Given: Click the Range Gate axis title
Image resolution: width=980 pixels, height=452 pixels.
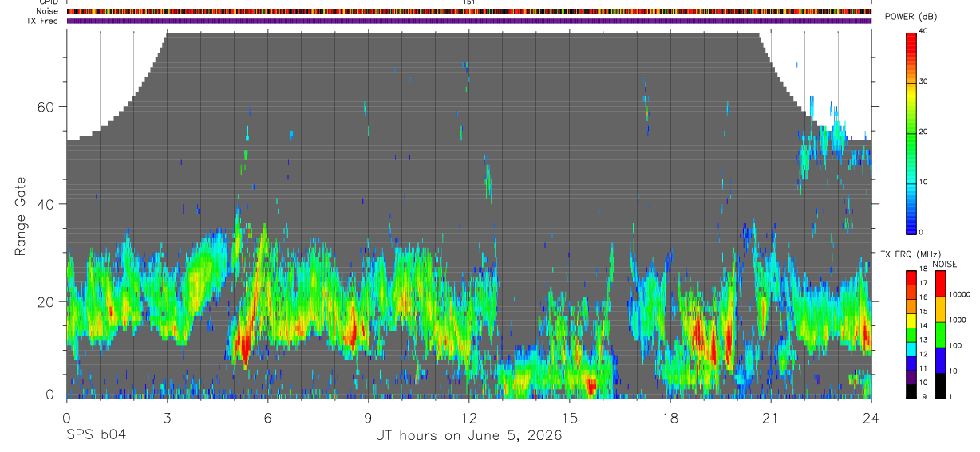Looking at the screenshot, I should click(20, 218).
